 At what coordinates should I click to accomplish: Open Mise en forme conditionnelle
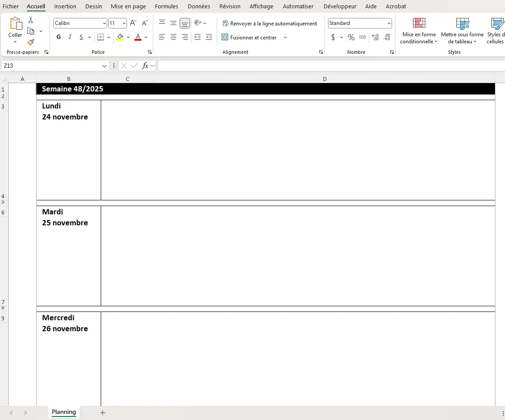pos(419,31)
